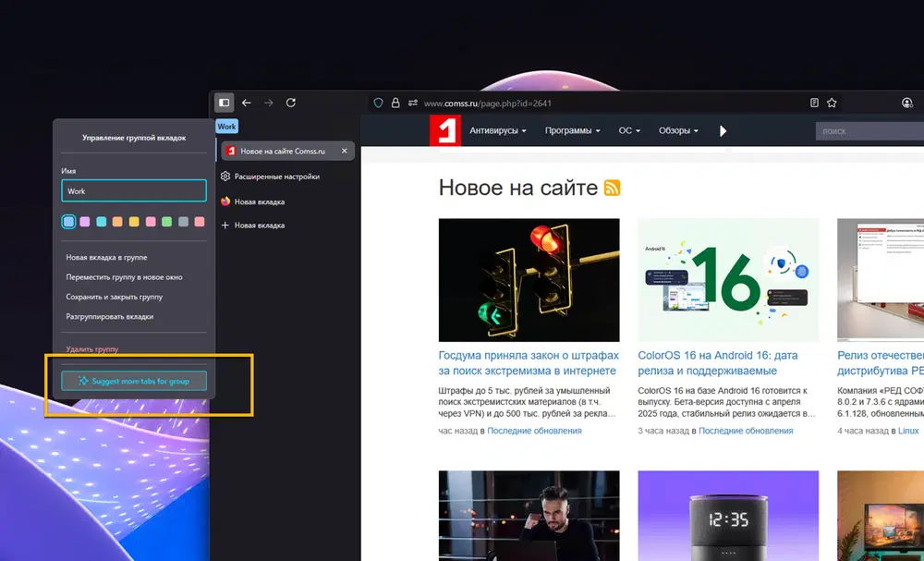
Task: Expand the Программы menu
Action: [x=572, y=131]
